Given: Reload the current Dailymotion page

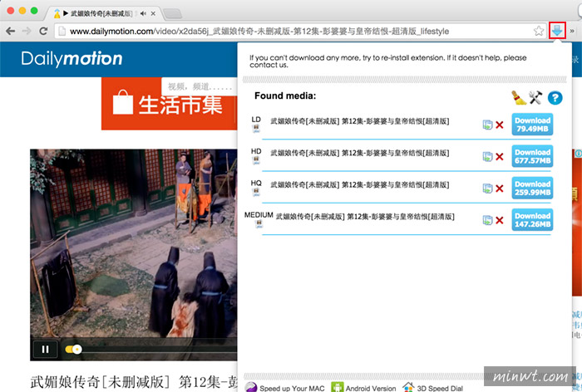Looking at the screenshot, I should 43,31.
